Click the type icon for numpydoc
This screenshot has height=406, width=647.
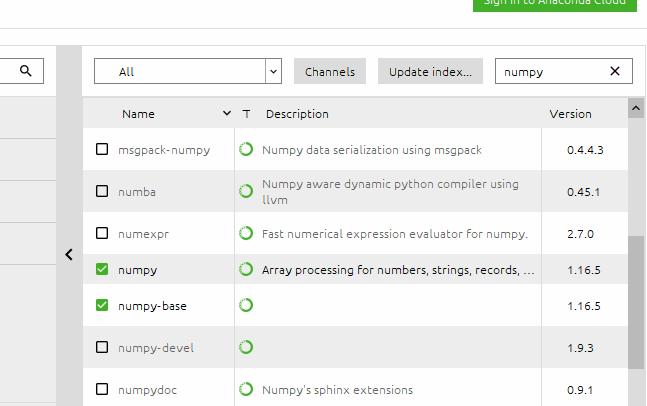point(246,389)
